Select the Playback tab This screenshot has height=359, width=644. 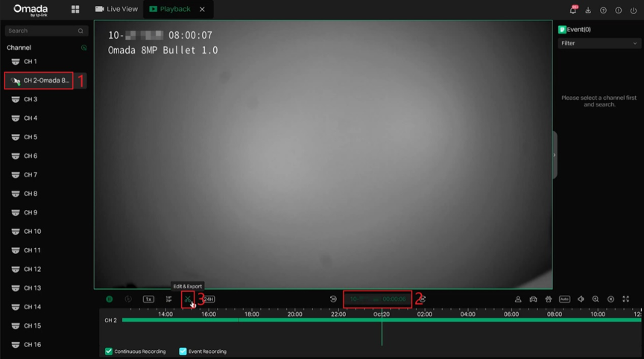pos(170,9)
